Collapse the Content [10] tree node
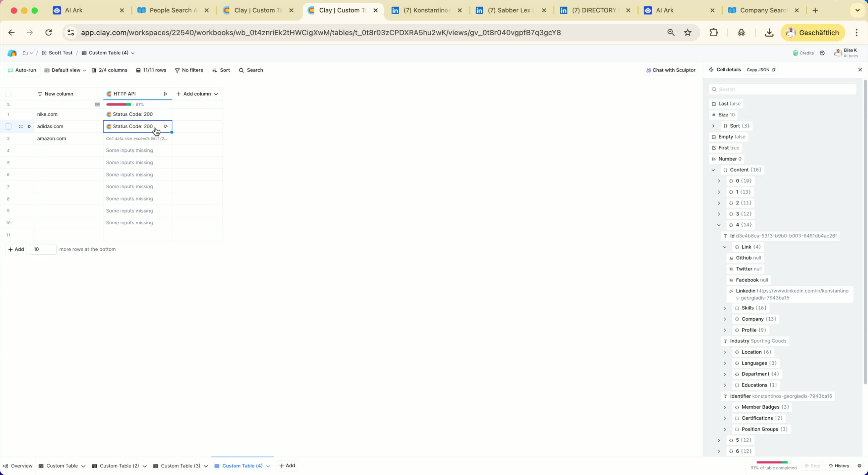 point(713,170)
